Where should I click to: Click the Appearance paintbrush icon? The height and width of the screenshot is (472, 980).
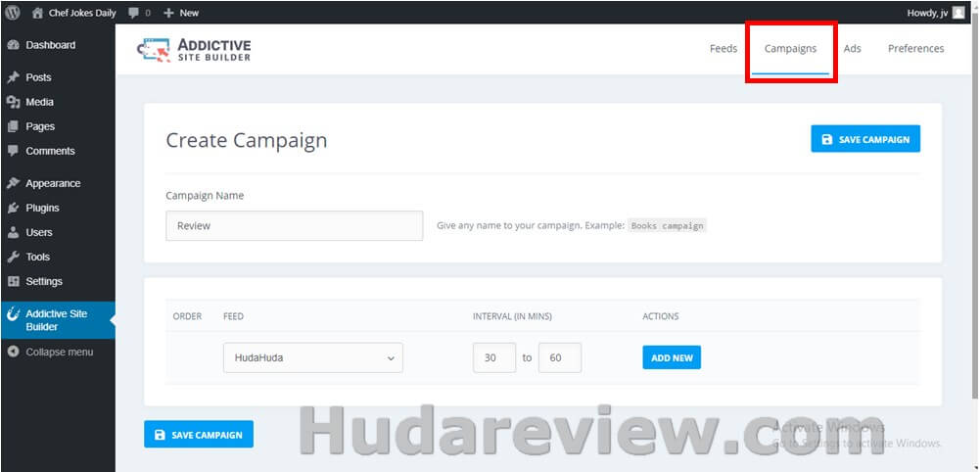coord(13,183)
